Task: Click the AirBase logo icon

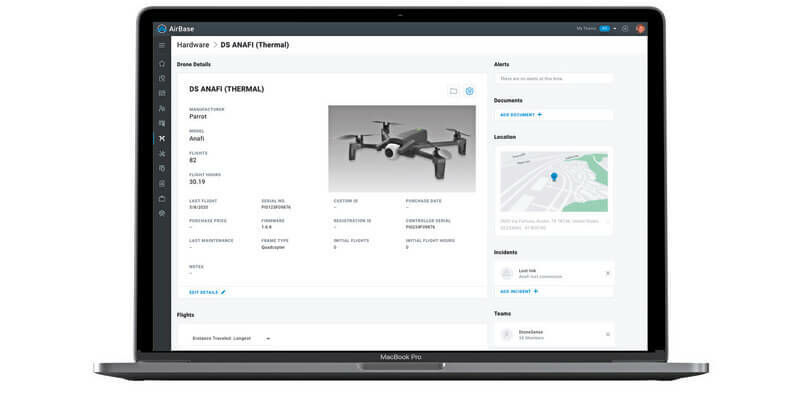Action: (x=162, y=29)
